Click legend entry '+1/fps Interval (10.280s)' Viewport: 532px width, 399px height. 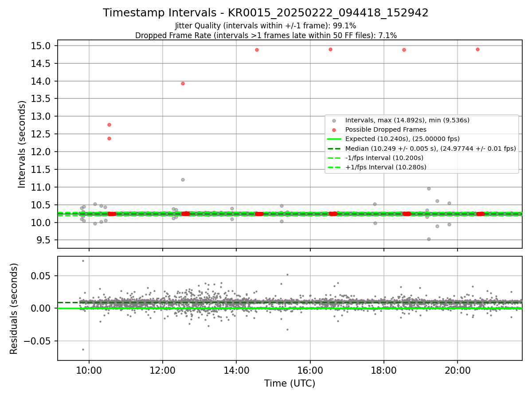(386, 167)
